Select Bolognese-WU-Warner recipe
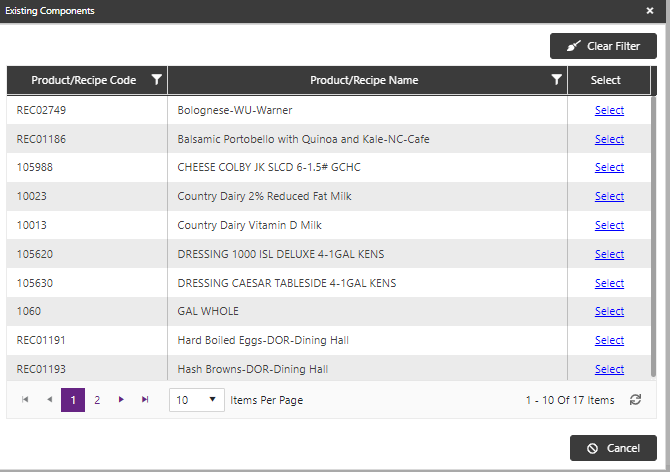This screenshot has width=670, height=472. 609,110
